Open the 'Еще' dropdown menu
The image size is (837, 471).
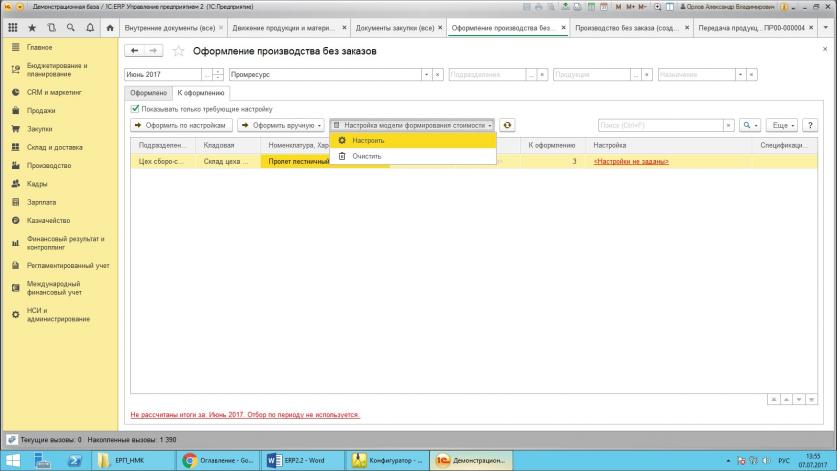(781, 125)
